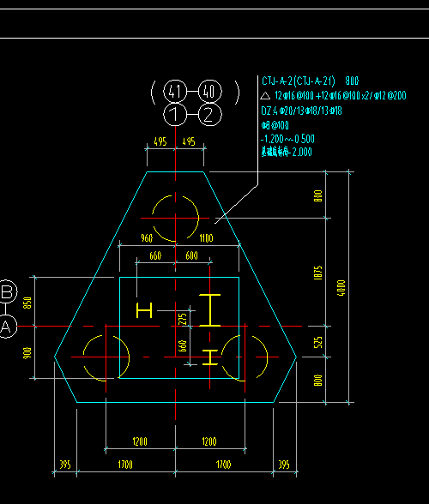Click the DZ:4φ20/13φ18/13φ18 annotation
Screen dimensions: 429x504
pyautogui.click(x=301, y=111)
